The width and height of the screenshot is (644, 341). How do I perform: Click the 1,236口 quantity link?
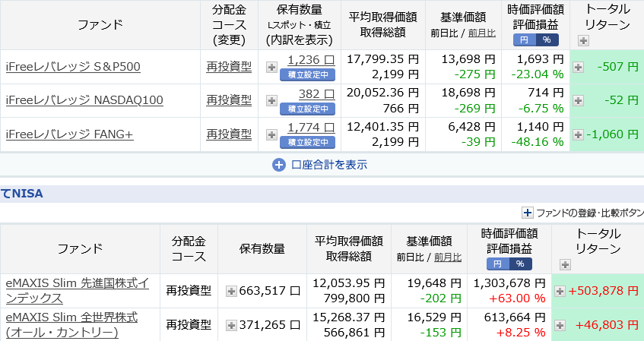click(x=311, y=60)
